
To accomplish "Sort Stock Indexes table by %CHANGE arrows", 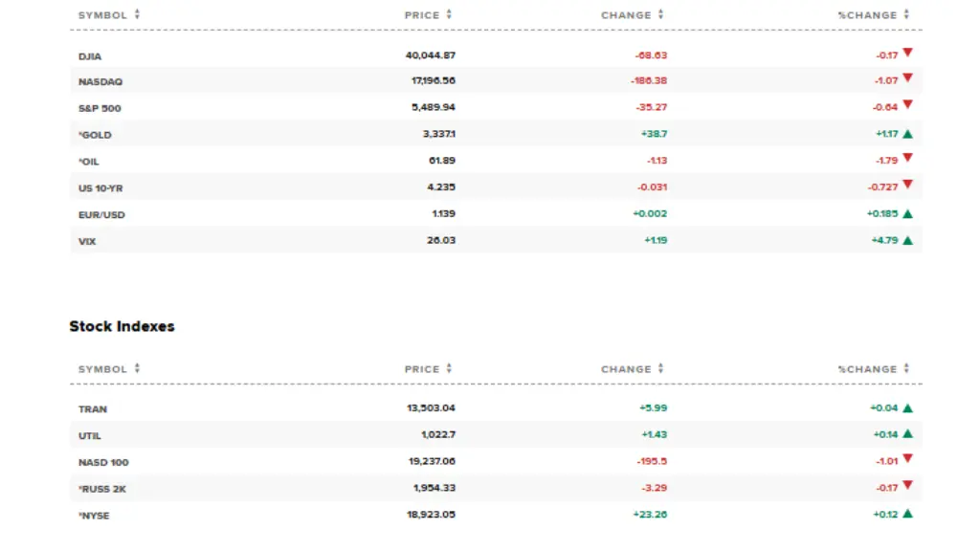I will point(906,368).
